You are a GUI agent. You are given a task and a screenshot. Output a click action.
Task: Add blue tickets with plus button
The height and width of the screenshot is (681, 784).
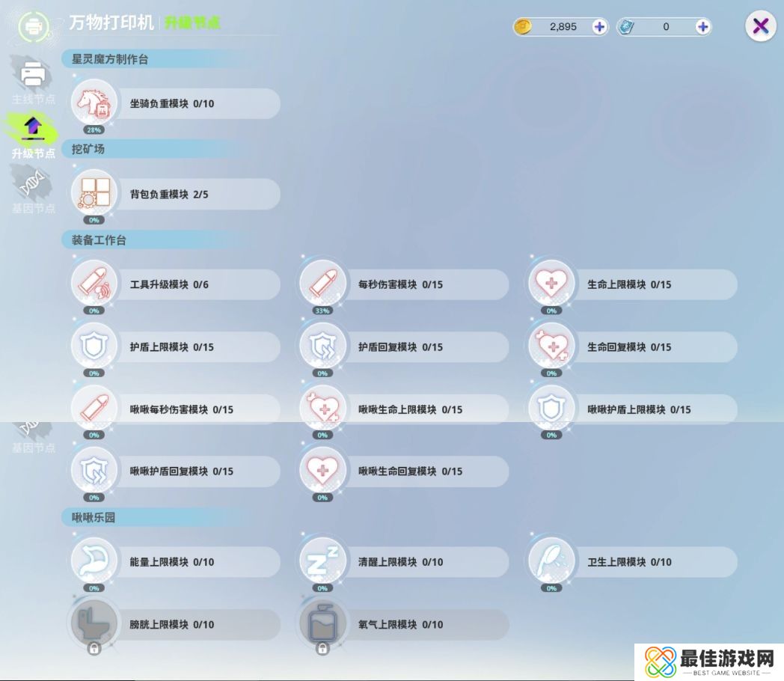tap(702, 27)
